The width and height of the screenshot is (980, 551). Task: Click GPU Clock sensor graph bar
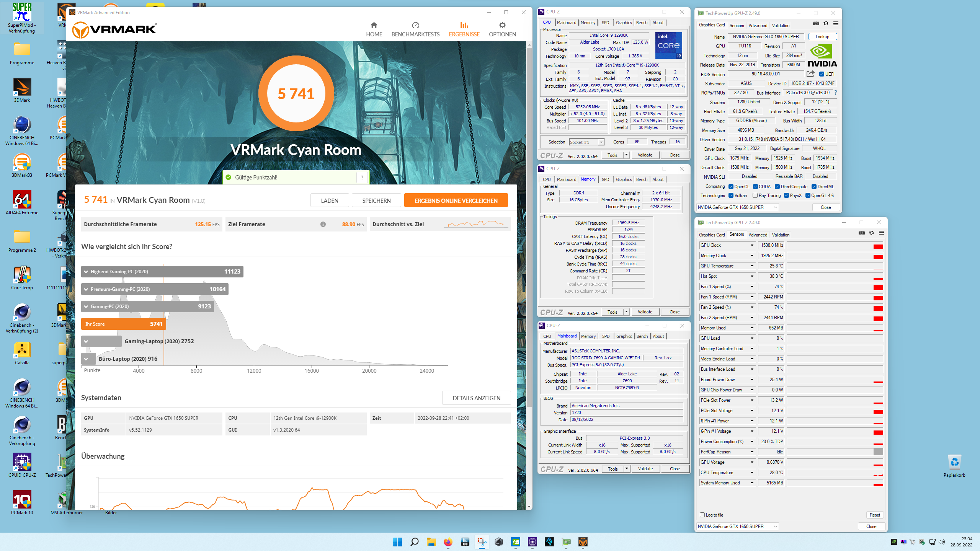point(835,245)
